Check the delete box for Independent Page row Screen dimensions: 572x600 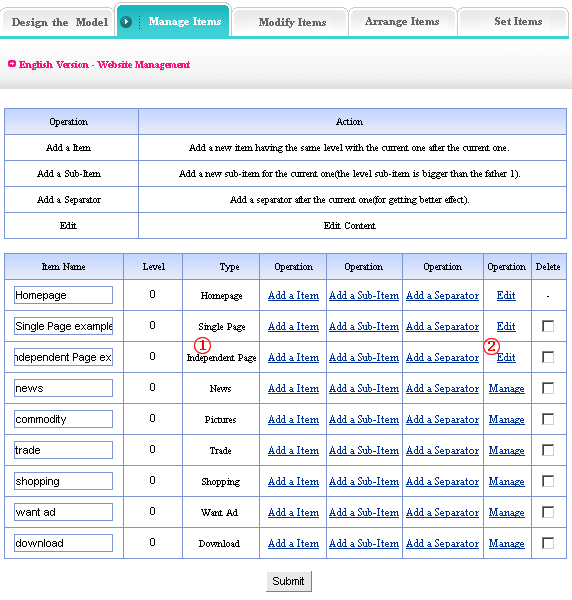click(548, 357)
